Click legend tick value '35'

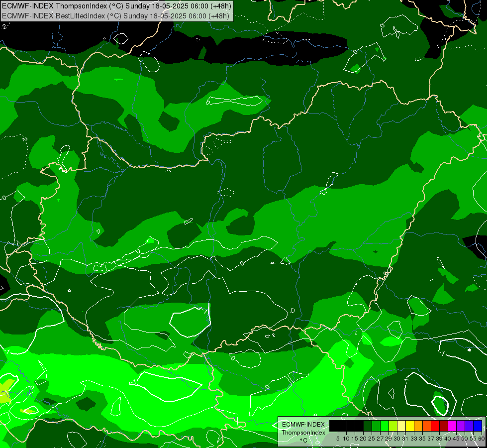[422, 439]
